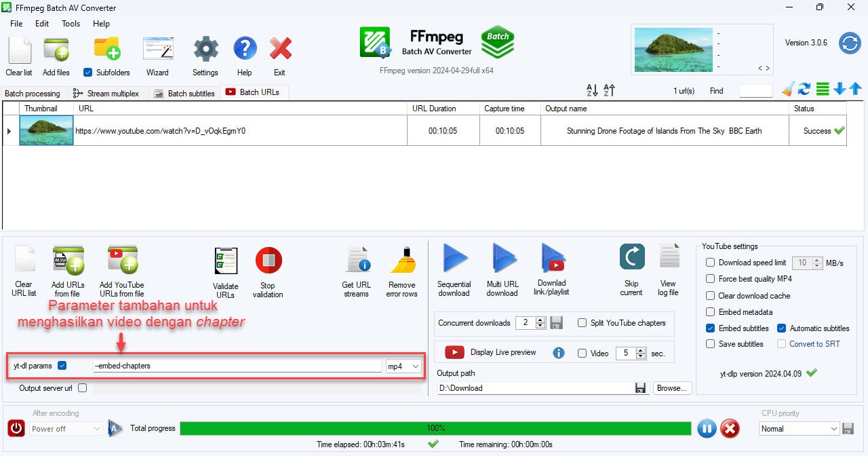The height and width of the screenshot is (456, 868).
Task: Click Display Live preview button
Action: [490, 352]
